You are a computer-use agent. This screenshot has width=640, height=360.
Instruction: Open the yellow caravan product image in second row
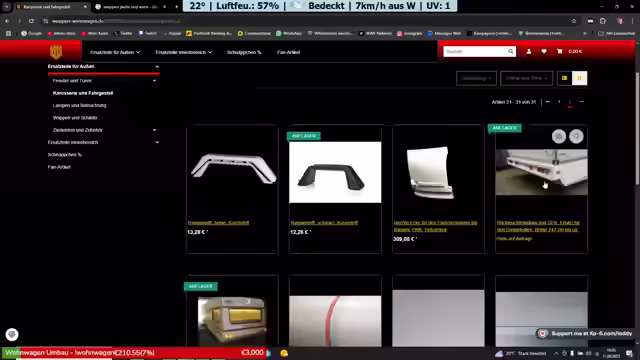click(x=231, y=321)
